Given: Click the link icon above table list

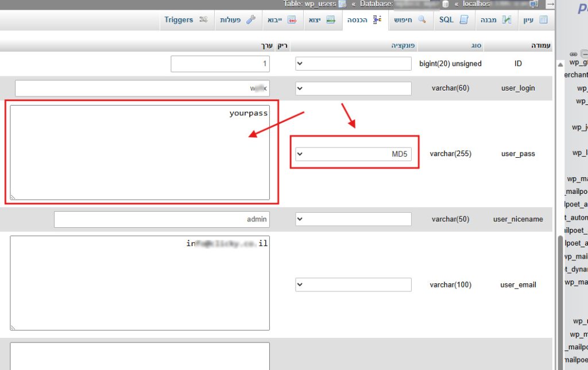Looking at the screenshot, I should pyautogui.click(x=573, y=54).
